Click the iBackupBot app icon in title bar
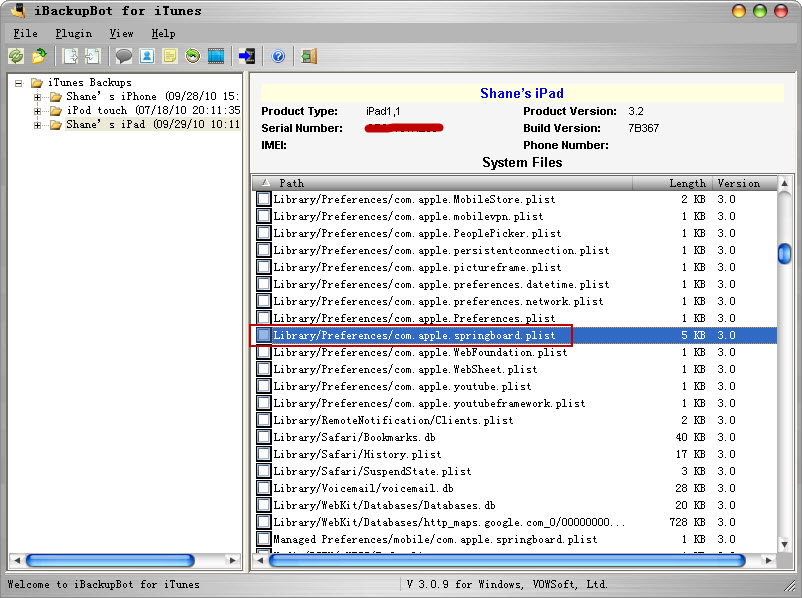Image resolution: width=802 pixels, height=598 pixels. click(x=18, y=9)
